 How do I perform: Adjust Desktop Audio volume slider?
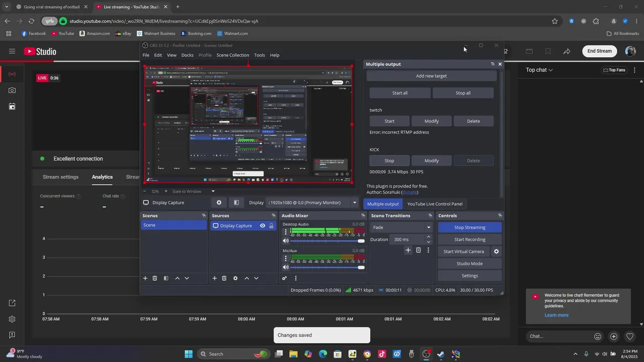(328, 241)
